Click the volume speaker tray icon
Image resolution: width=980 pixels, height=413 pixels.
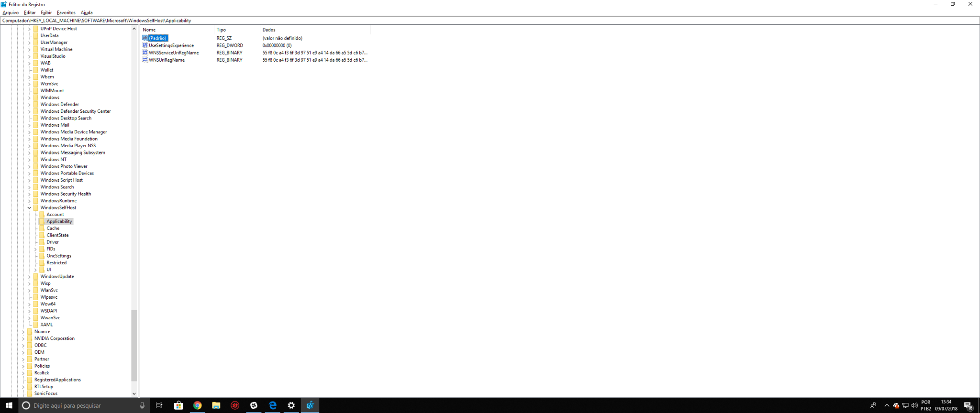(x=914, y=405)
